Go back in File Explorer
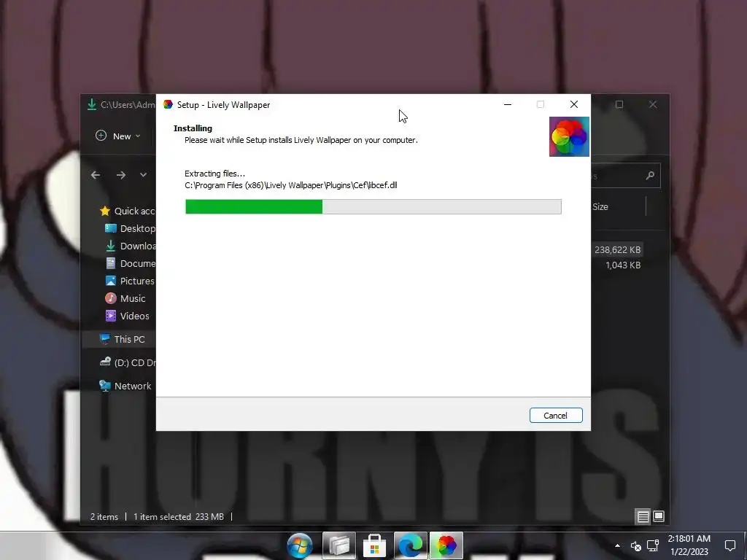Image resolution: width=747 pixels, height=560 pixels. [x=96, y=175]
